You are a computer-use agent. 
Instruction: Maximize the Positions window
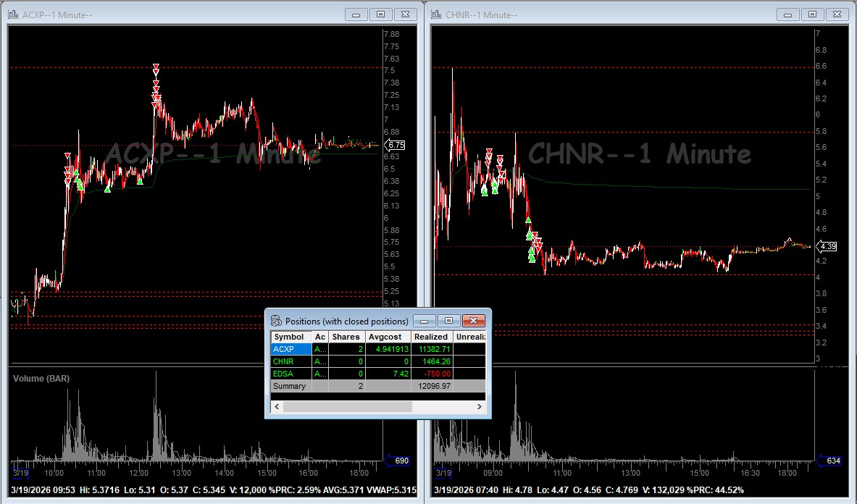point(448,321)
